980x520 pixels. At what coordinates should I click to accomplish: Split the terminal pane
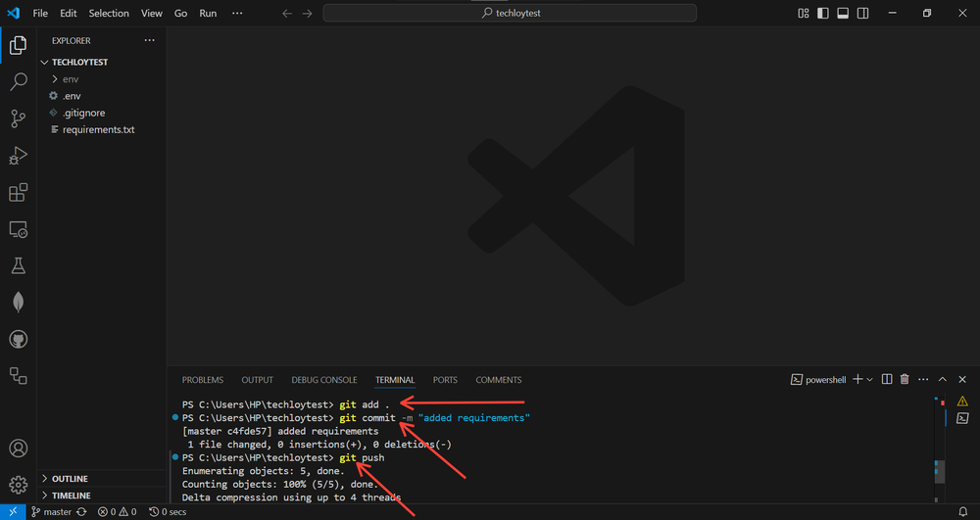[x=887, y=380]
